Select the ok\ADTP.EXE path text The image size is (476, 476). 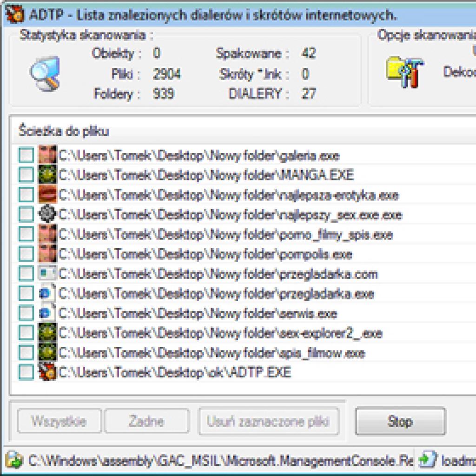tap(175, 373)
